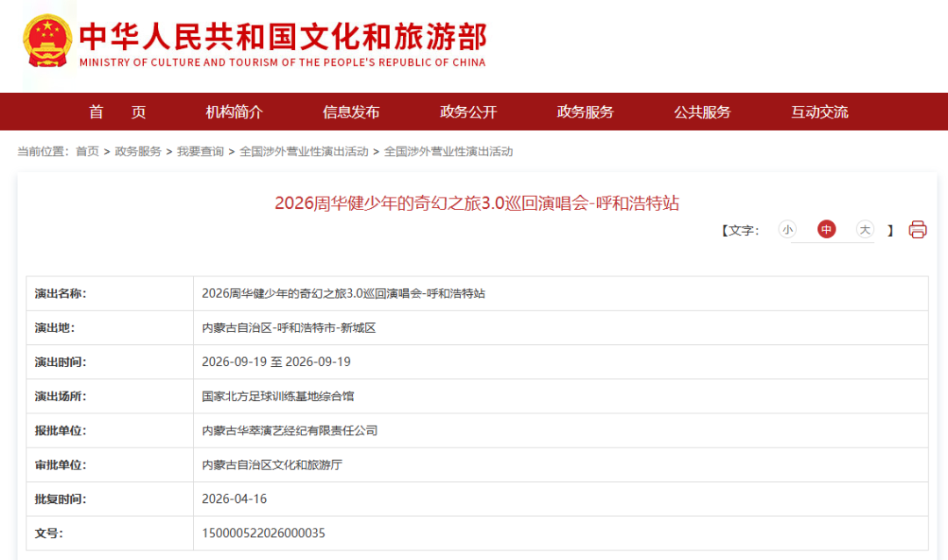This screenshot has height=560, width=948.
Task: Open the 互动交流 navigation item
Action: tap(820, 111)
